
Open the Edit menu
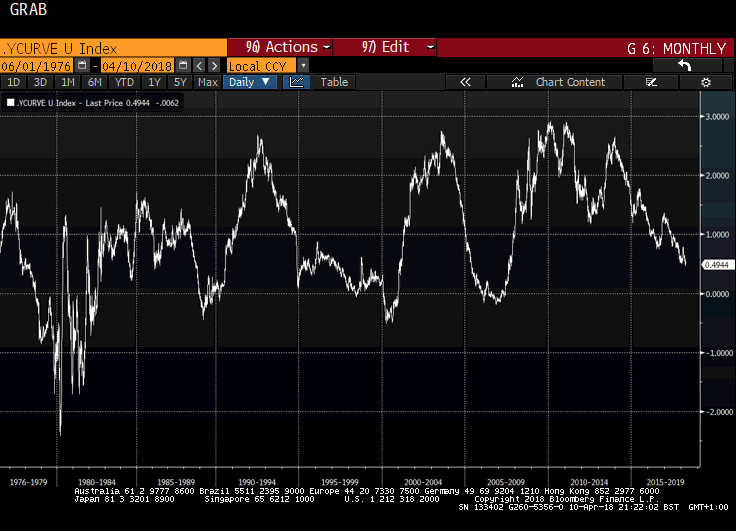coord(385,47)
